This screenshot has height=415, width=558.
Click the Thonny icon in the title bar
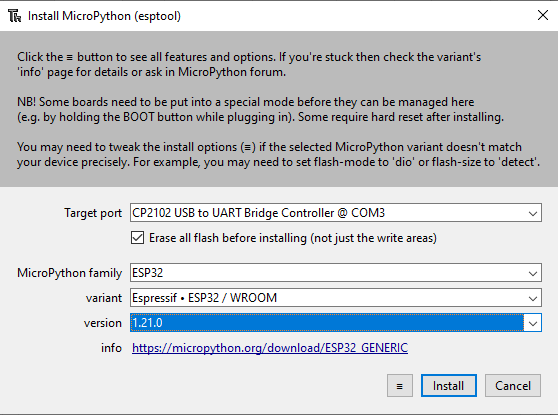pos(15,16)
